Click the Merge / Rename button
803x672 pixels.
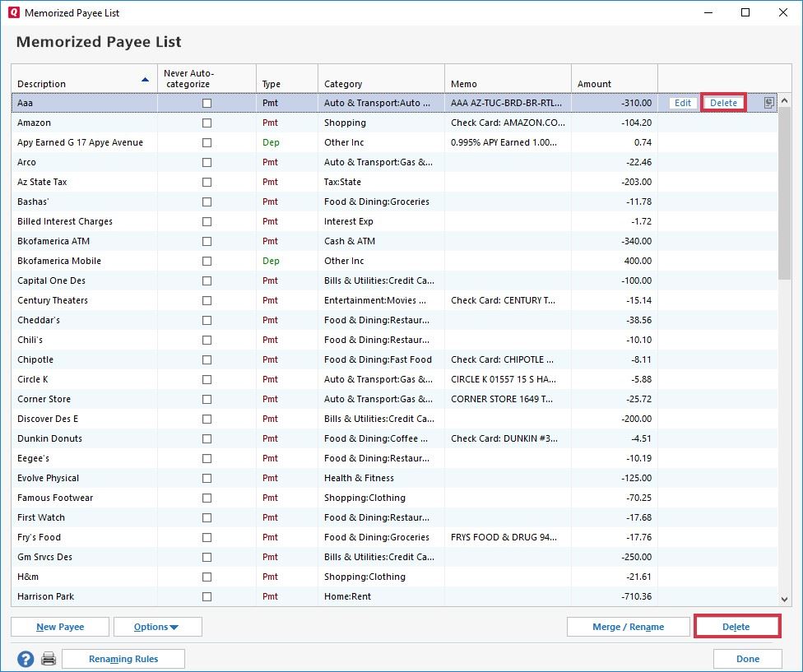pyautogui.click(x=628, y=627)
